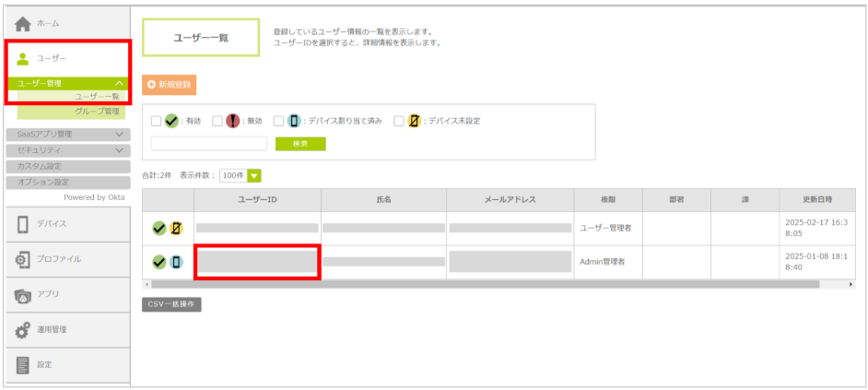
Task: Open the 設定 settings document icon
Action: click(x=24, y=364)
